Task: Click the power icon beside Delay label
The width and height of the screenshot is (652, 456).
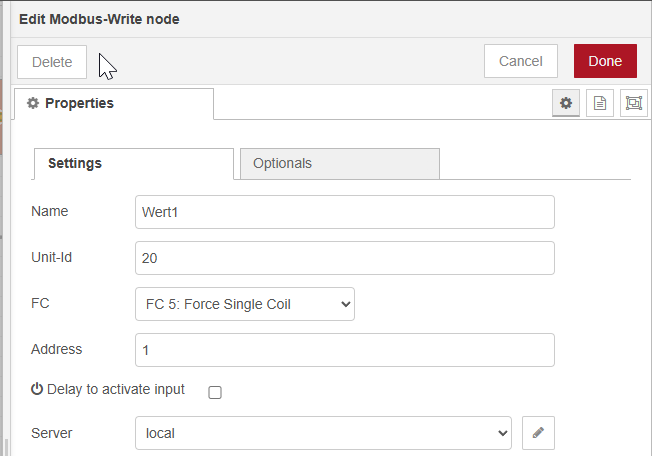Action: click(37, 389)
